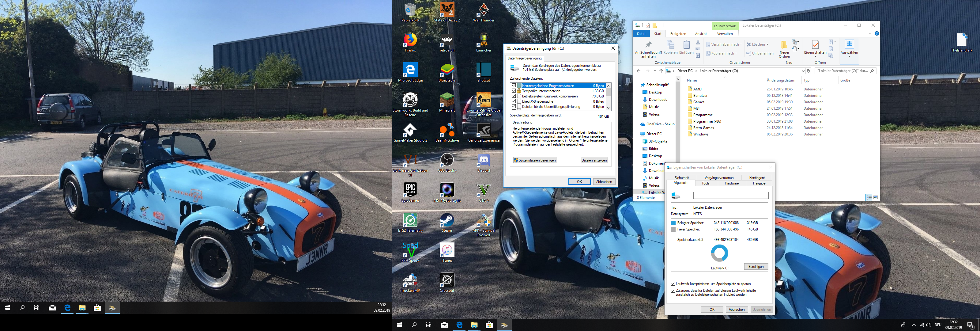Select the OBS Studio desktop icon

(x=447, y=163)
